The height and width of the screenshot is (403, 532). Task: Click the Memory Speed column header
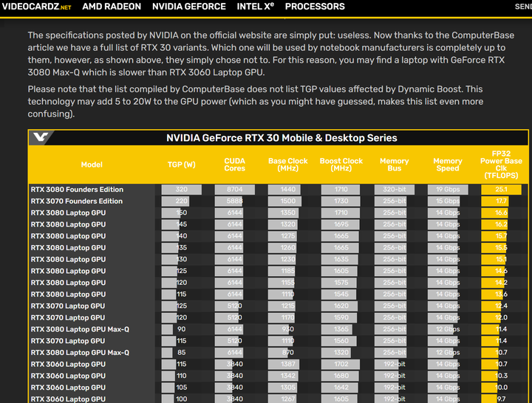point(448,165)
